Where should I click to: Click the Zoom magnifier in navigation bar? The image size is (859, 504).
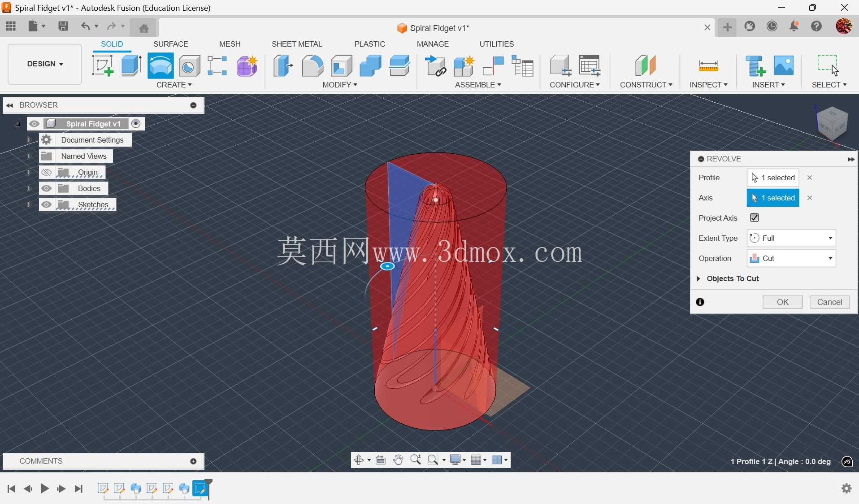(416, 460)
